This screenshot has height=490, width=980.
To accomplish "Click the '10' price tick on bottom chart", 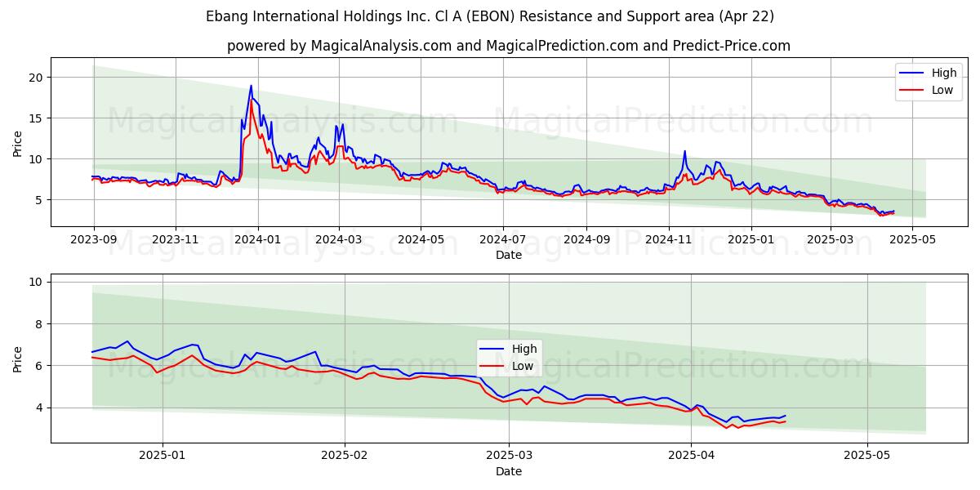I will tap(37, 282).
